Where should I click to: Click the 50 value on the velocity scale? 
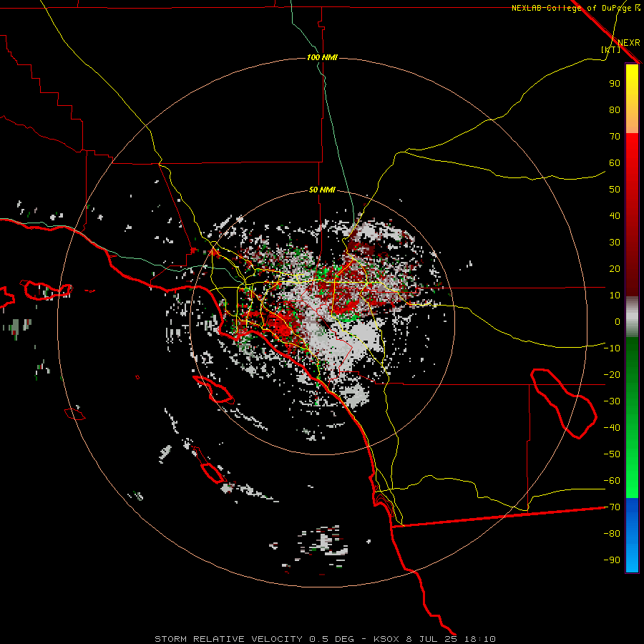click(x=615, y=190)
